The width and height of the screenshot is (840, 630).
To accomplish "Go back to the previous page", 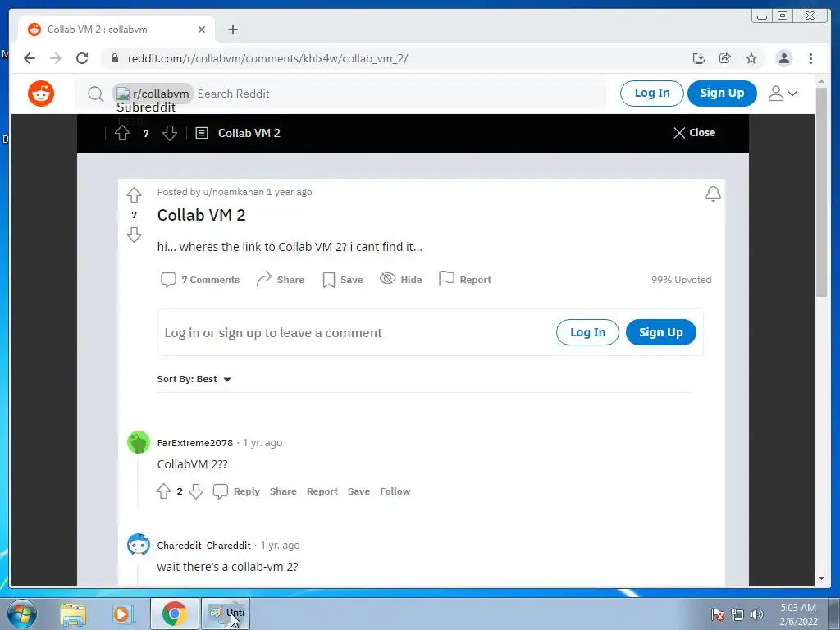I will pyautogui.click(x=30, y=58).
